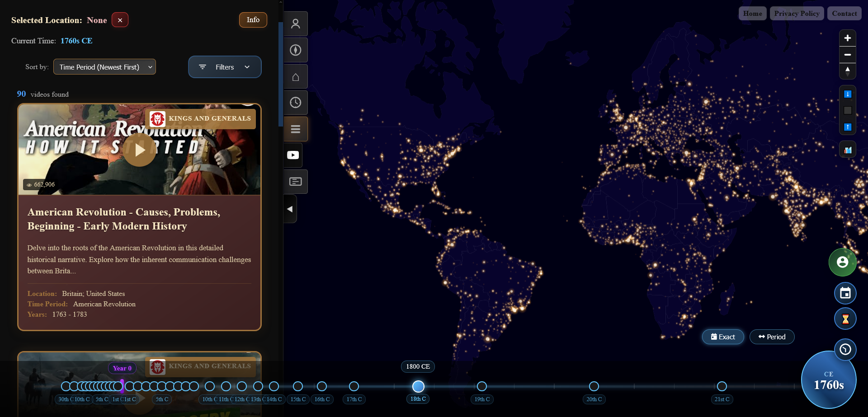Click the purple Year 0 marker label
The height and width of the screenshot is (417, 868).
coord(122,368)
